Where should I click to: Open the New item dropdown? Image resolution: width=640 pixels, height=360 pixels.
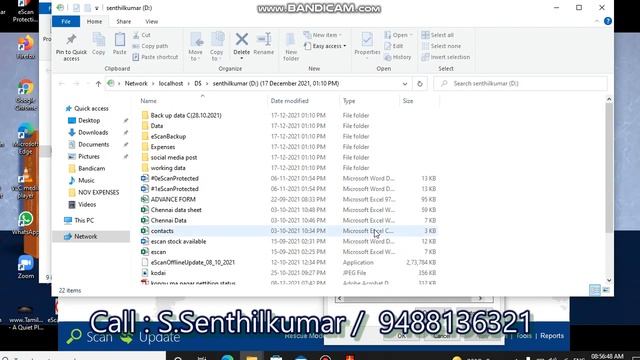(322, 35)
